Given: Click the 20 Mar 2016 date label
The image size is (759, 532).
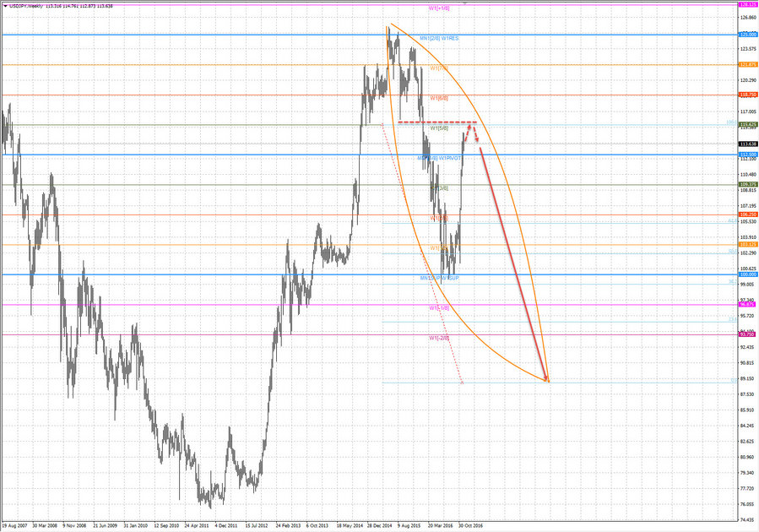Looking at the screenshot, I should (x=440, y=525).
